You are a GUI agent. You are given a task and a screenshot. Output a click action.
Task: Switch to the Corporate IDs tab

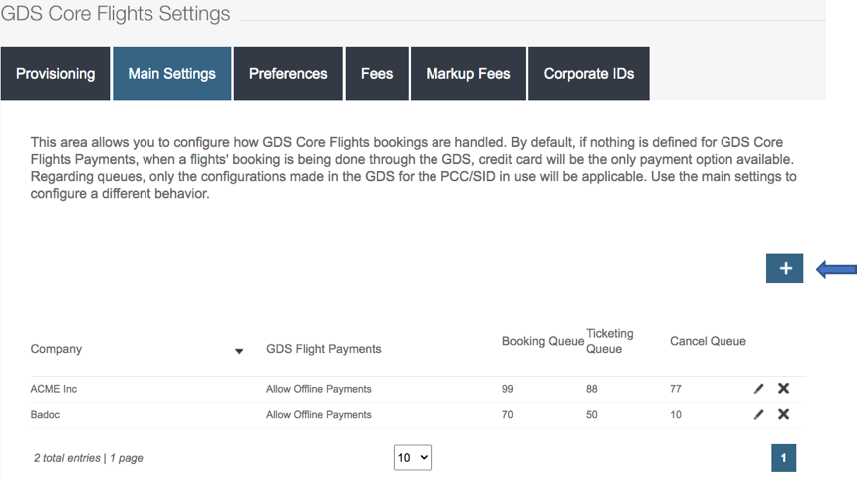(589, 74)
